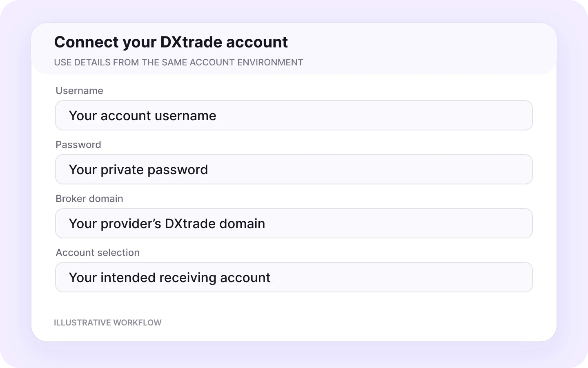The height and width of the screenshot is (368, 588).
Task: Click the 'ILLUSTRATIVE WORKFLOW' footer text
Action: (108, 323)
